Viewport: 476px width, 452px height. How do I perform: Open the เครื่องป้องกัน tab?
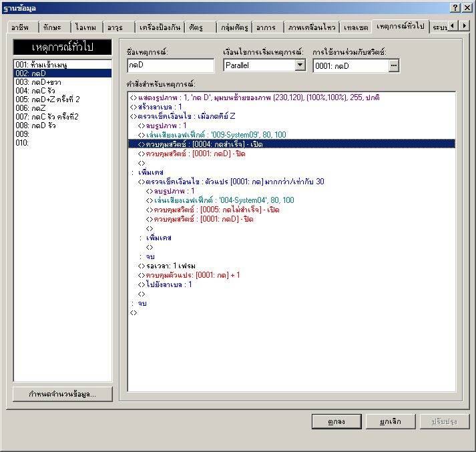[x=160, y=27]
